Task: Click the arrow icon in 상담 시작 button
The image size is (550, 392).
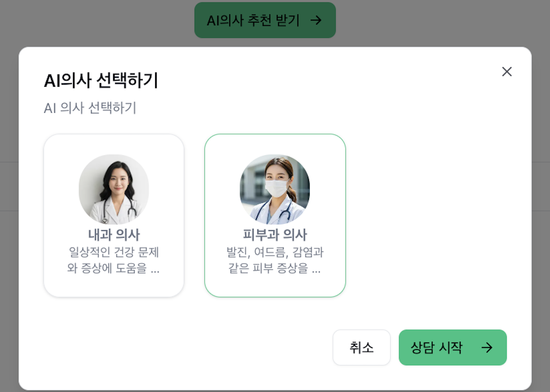Action: 487,347
